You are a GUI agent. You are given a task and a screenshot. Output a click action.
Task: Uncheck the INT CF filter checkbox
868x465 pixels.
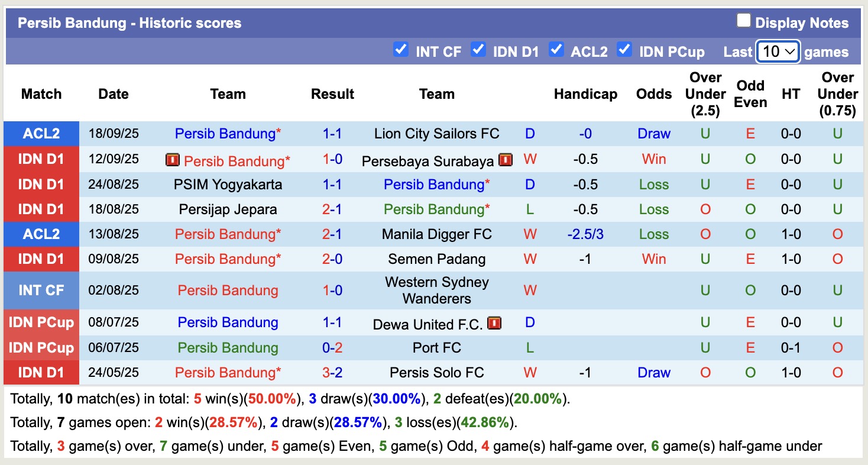coord(401,50)
